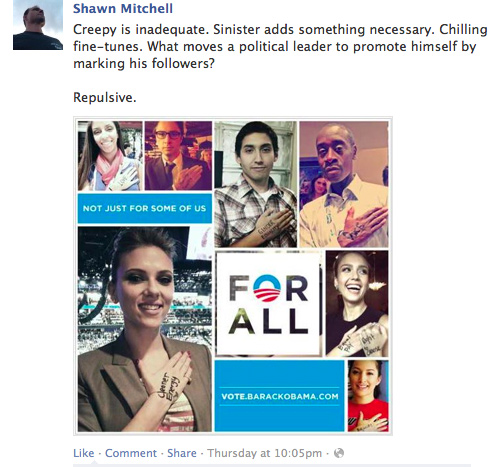This screenshot has width=496, height=467.
Task: Like the post
Action: tap(84, 453)
